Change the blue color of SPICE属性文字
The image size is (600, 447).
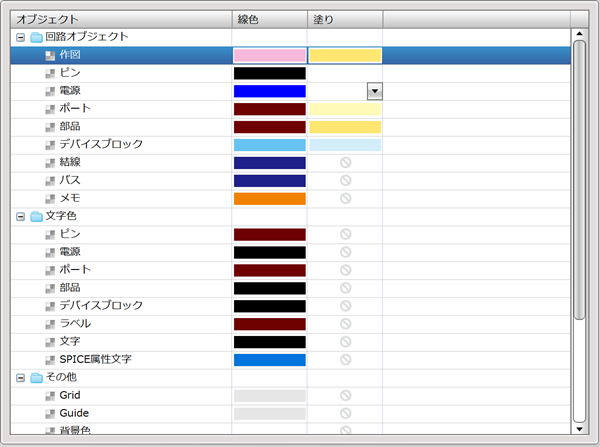coord(270,360)
